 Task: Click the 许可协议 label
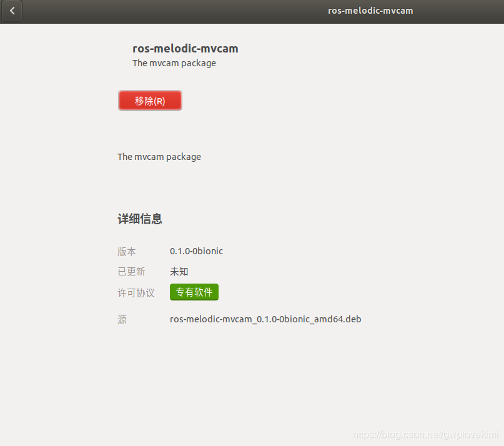click(136, 293)
